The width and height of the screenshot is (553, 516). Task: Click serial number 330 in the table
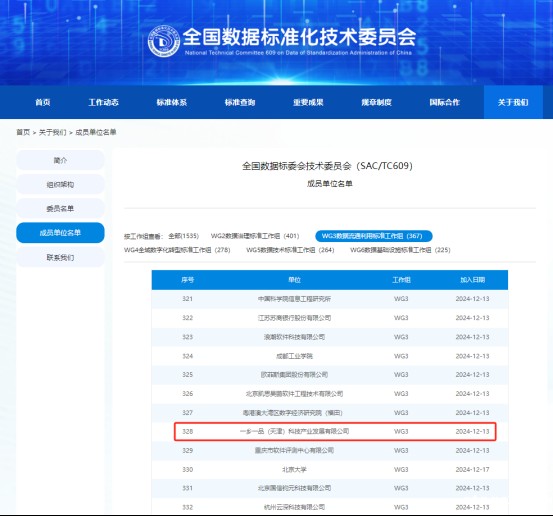[x=188, y=469]
